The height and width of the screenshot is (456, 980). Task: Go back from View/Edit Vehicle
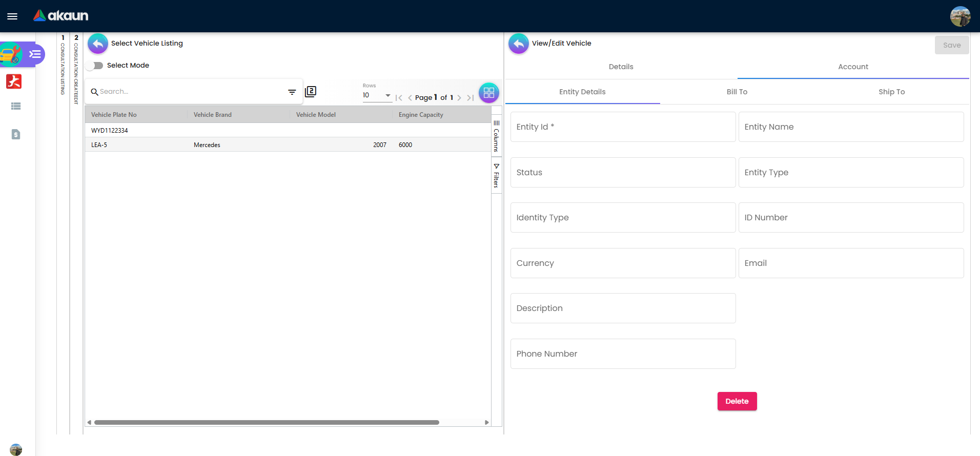519,44
